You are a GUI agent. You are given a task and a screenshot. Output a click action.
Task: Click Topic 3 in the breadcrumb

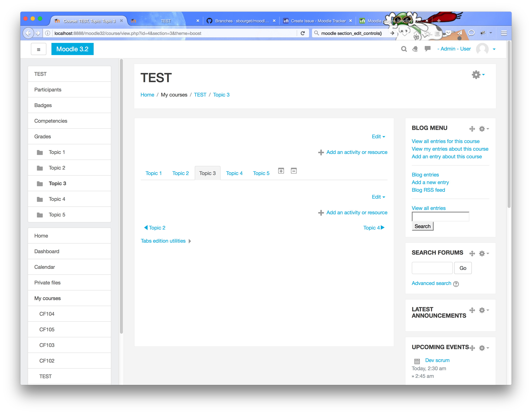221,95
